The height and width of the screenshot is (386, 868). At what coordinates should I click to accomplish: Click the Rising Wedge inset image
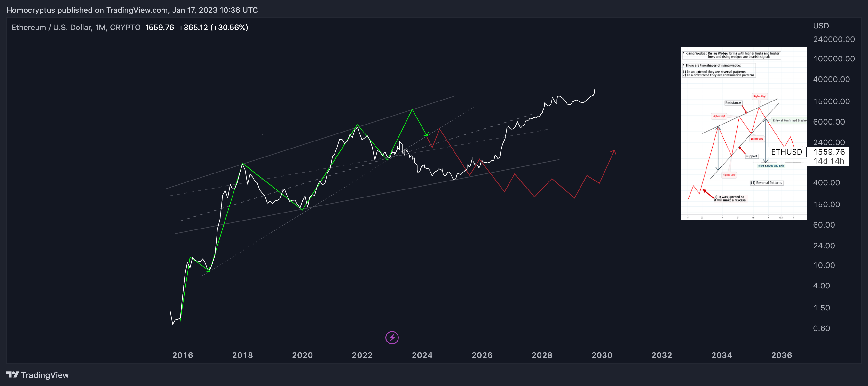(743, 133)
